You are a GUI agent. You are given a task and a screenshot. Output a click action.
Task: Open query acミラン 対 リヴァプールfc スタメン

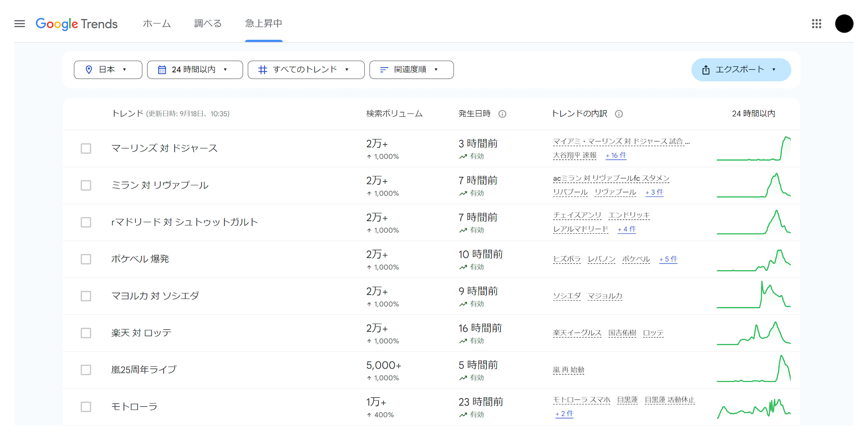point(611,179)
